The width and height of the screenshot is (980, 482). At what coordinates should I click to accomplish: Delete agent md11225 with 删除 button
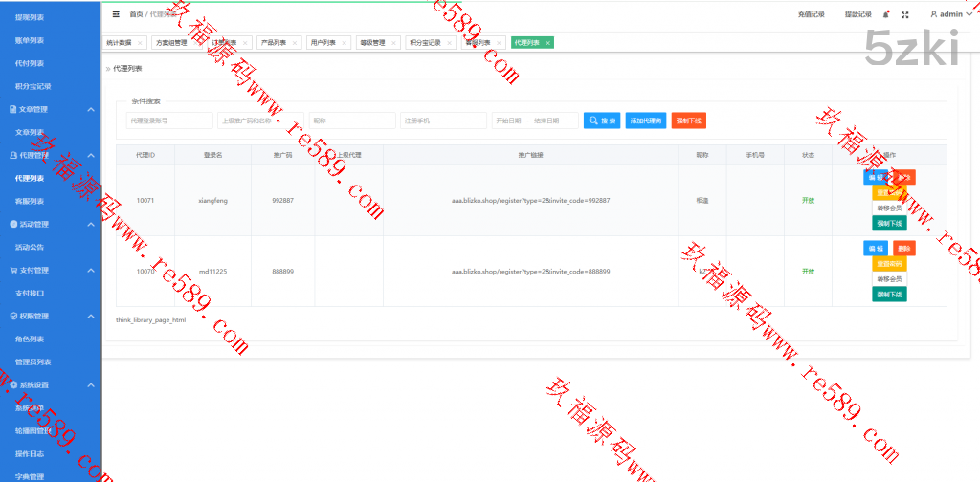point(903,248)
